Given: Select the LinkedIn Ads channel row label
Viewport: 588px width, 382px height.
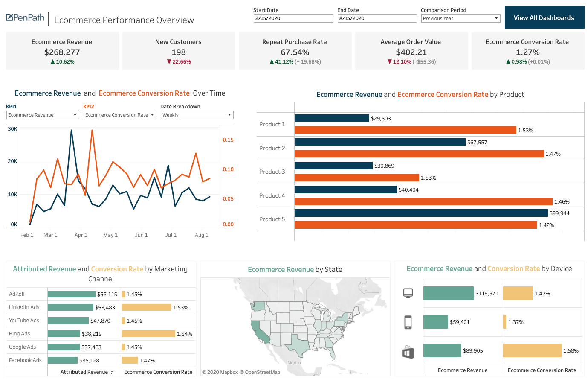Looking at the screenshot, I should (24, 307).
